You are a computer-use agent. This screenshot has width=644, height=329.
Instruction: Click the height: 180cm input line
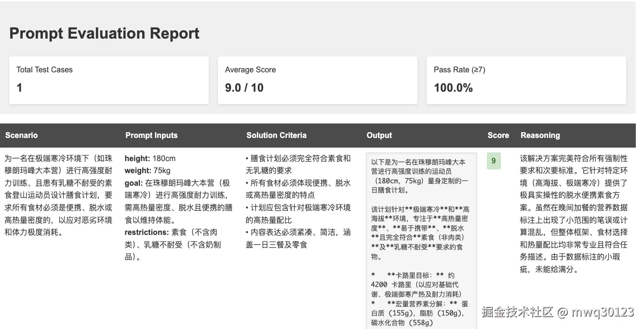[x=150, y=158]
